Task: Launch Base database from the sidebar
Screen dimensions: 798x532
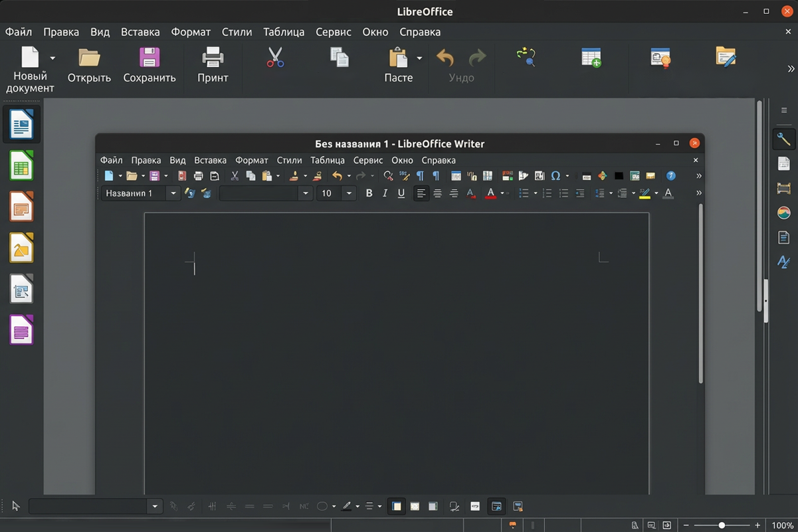Action: 21,330
